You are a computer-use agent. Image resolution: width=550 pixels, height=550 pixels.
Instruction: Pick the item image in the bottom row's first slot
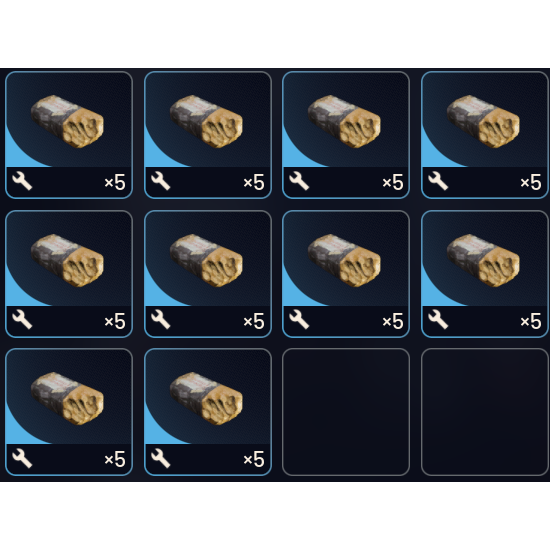[67, 398]
